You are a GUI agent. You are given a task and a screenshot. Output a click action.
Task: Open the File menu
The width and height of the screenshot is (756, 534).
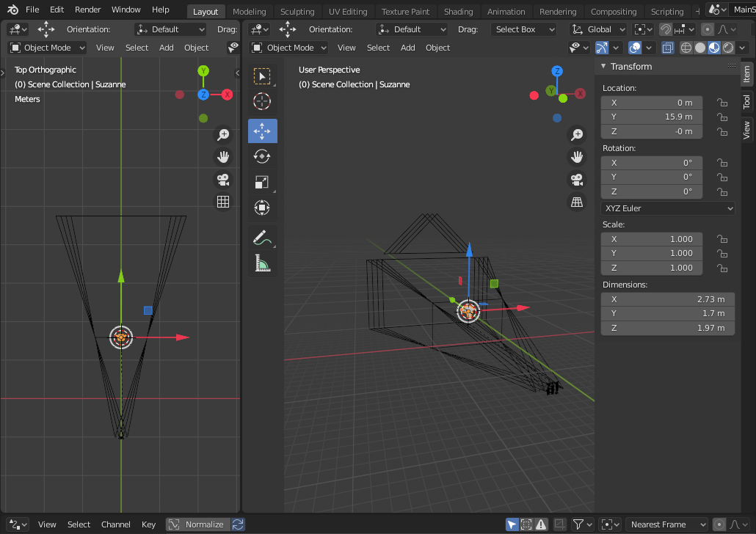coord(32,10)
